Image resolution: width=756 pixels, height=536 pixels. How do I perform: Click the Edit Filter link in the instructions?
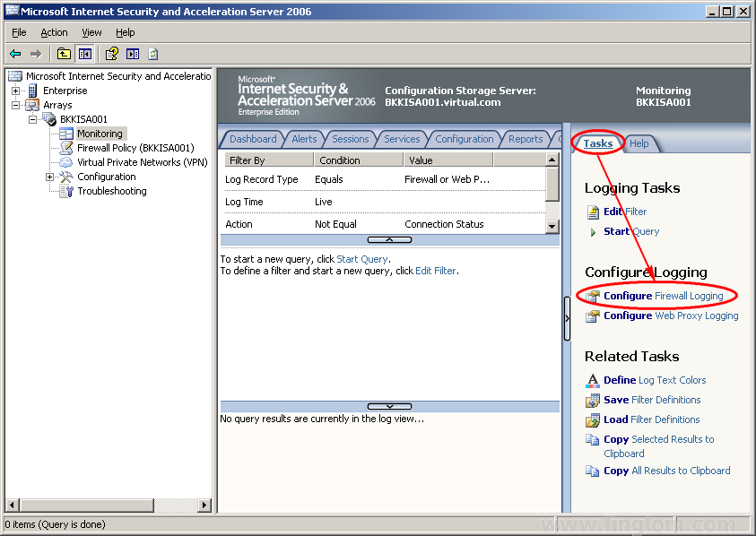click(x=436, y=271)
